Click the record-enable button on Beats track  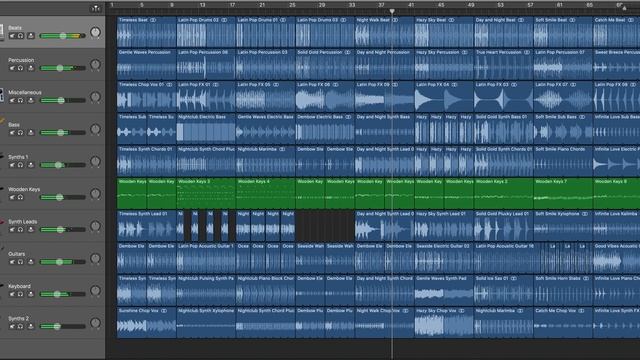pyautogui.click(x=31, y=36)
